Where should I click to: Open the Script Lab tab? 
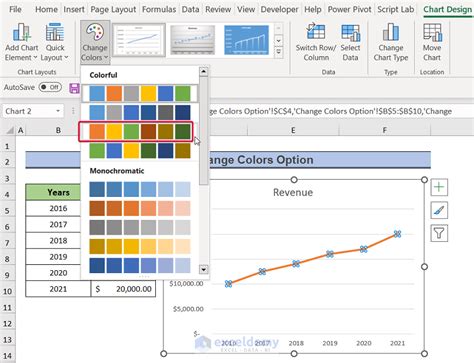pyautogui.click(x=395, y=9)
